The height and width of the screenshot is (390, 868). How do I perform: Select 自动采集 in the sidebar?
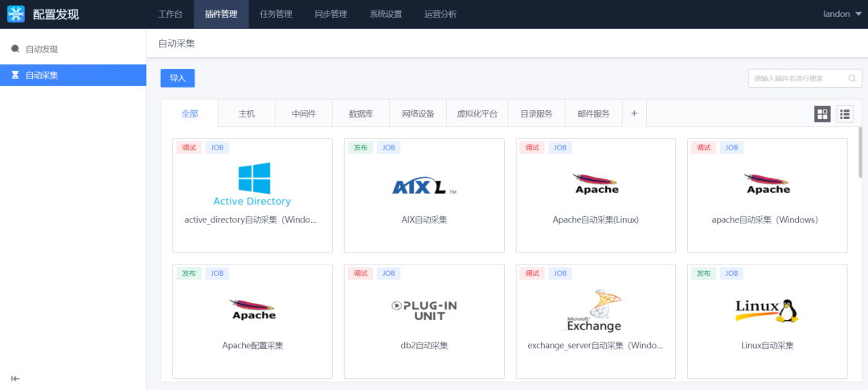[x=73, y=76]
